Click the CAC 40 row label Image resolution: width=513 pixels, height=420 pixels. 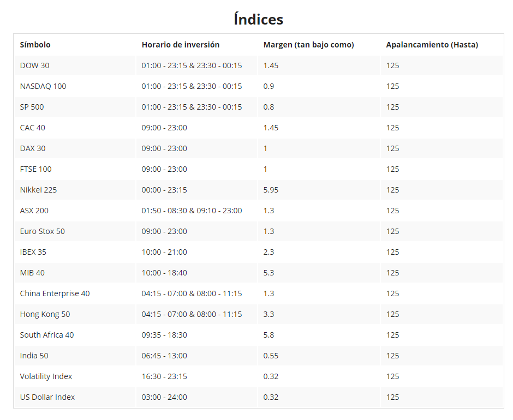(x=32, y=128)
